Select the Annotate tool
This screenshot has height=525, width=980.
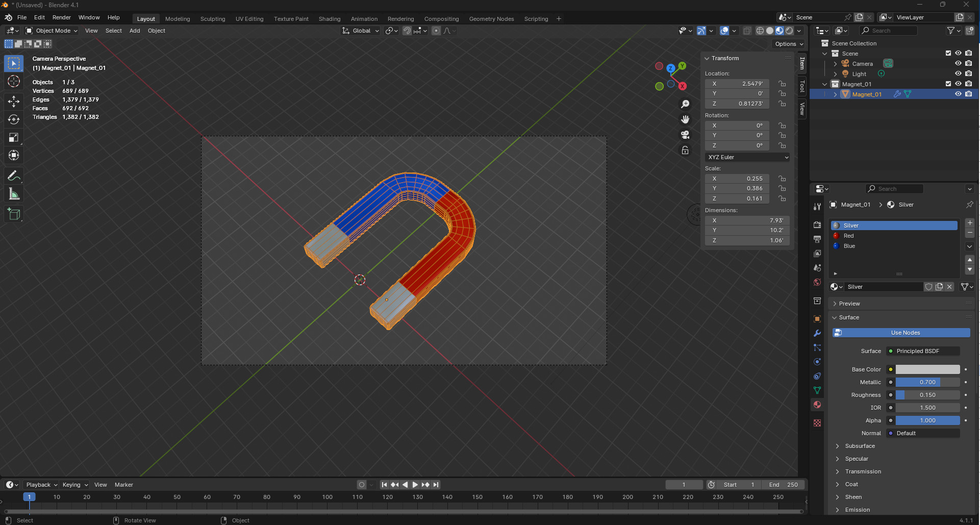click(x=14, y=176)
